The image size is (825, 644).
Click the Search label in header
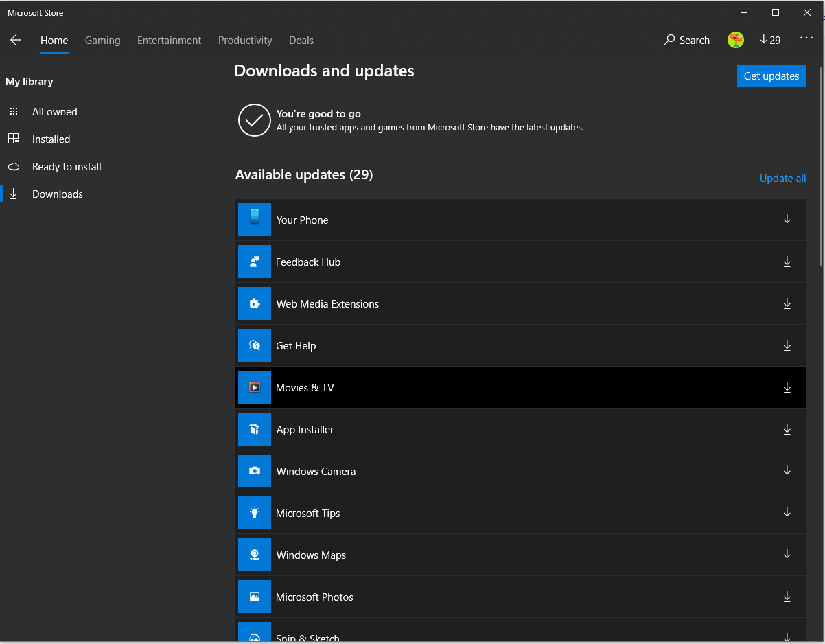point(694,41)
